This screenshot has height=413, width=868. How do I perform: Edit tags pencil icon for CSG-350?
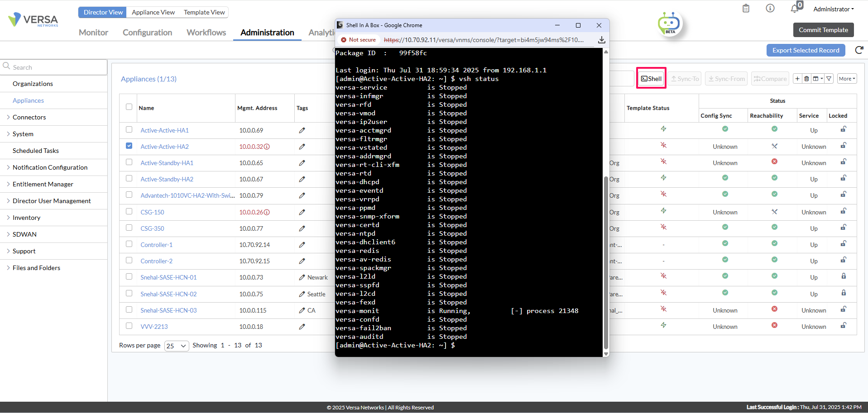[302, 228]
